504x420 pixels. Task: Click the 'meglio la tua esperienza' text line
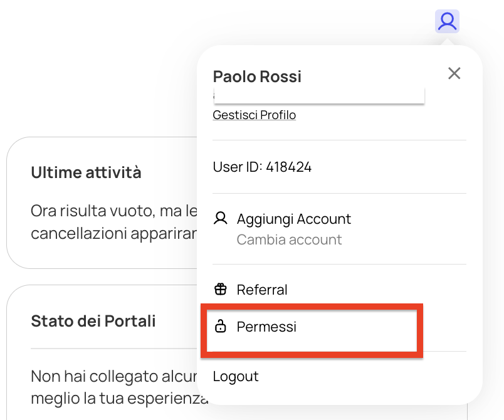click(120, 399)
